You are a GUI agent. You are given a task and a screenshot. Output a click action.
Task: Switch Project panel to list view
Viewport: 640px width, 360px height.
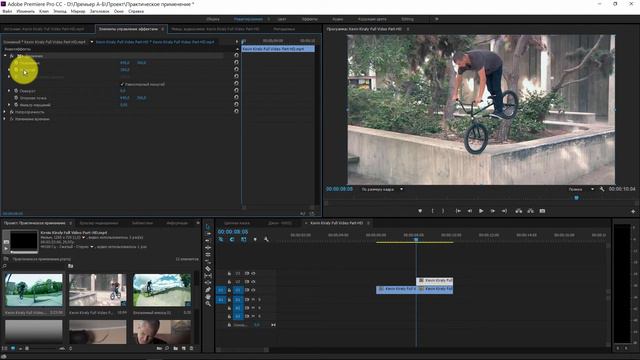tap(5, 349)
